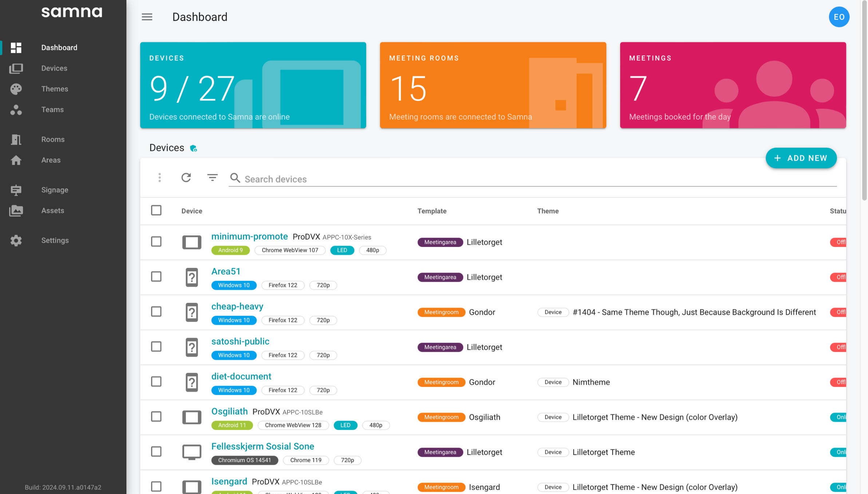
Task: Click the Device tag for Nimtheme theme
Action: tap(553, 382)
